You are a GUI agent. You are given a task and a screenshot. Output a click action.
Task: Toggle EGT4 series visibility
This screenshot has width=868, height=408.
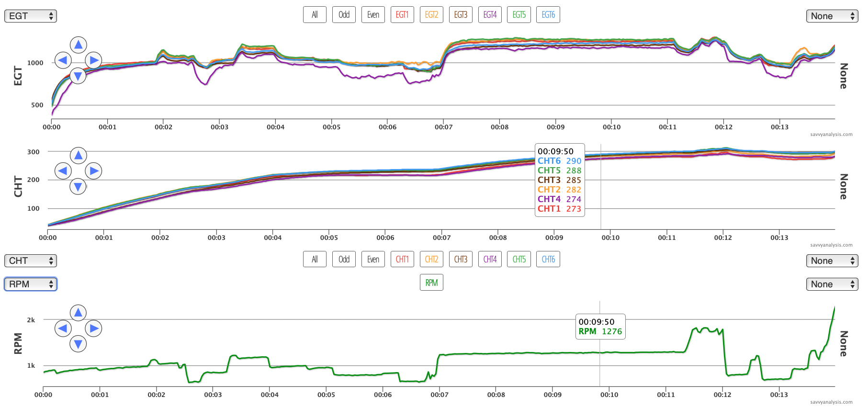click(490, 15)
